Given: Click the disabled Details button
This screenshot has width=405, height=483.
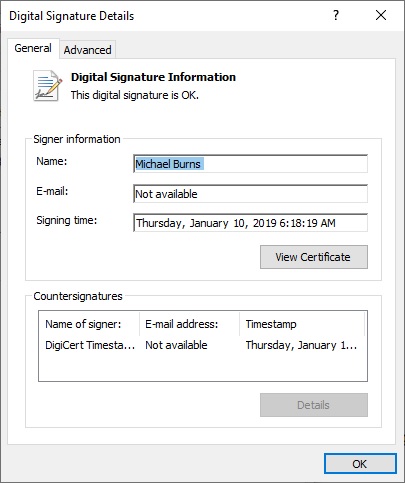Looking at the screenshot, I should (x=314, y=405).
